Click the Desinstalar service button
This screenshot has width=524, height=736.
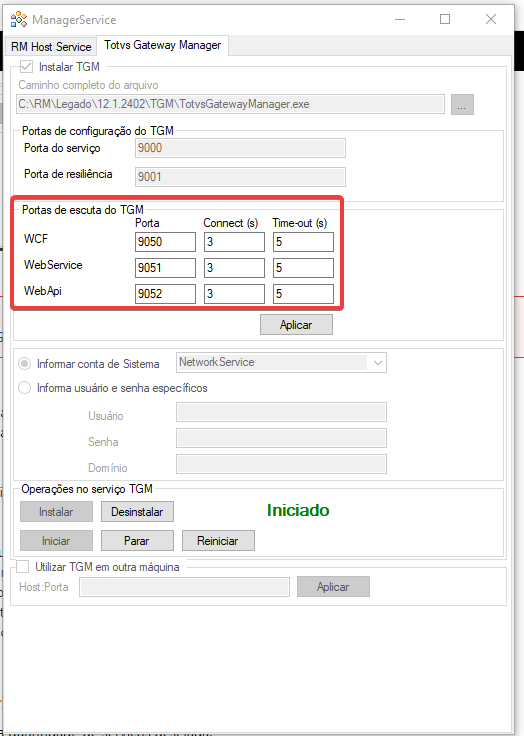tap(137, 512)
